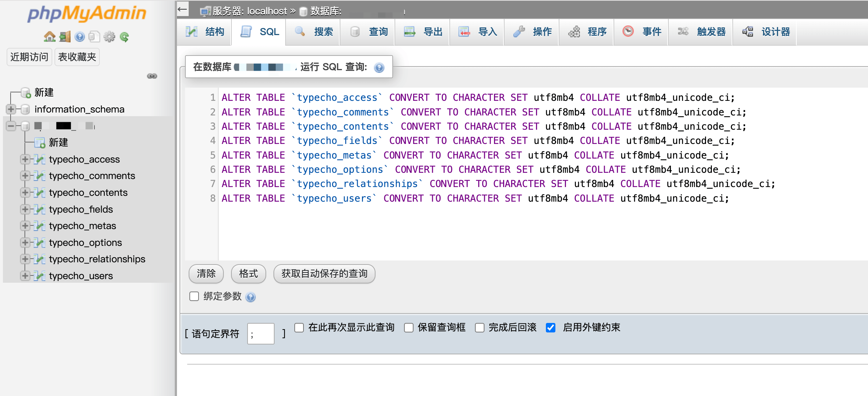This screenshot has height=396, width=868.
Task: Expand the information_schema database node
Action: coord(11,109)
